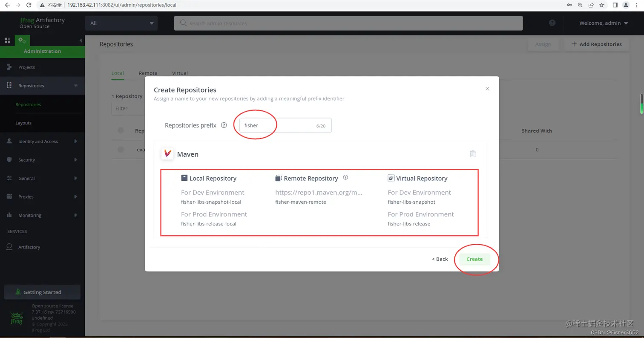
Task: Click the repo1.maven.org remote URL text
Action: [x=319, y=193]
